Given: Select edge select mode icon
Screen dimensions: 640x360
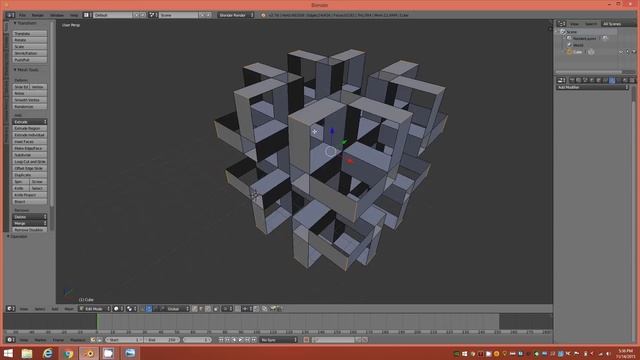Looking at the screenshot, I should pos(201,309).
